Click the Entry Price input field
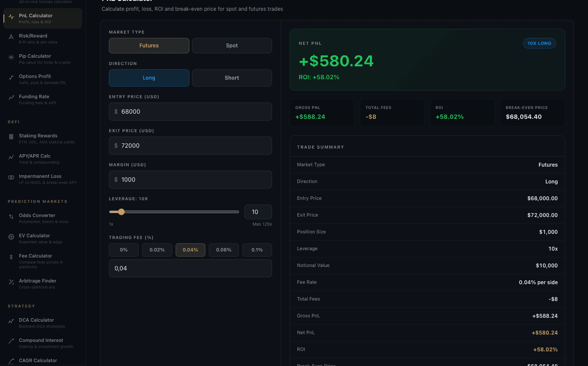 pos(190,112)
